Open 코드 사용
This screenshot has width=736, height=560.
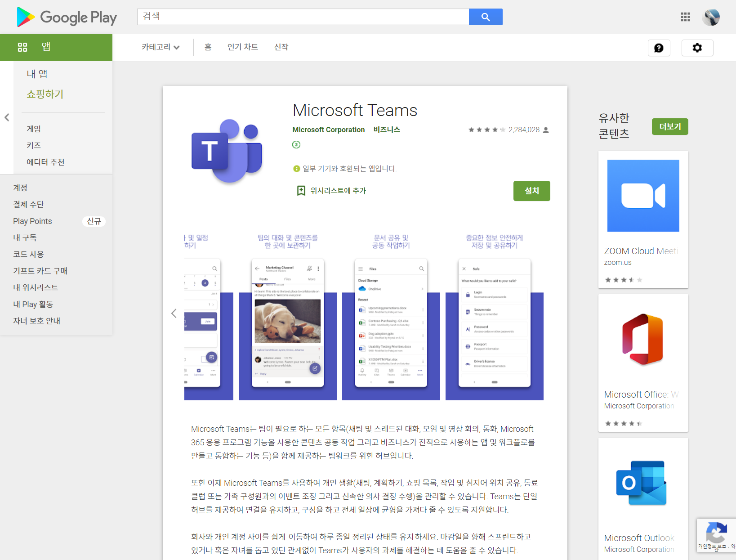click(x=28, y=254)
